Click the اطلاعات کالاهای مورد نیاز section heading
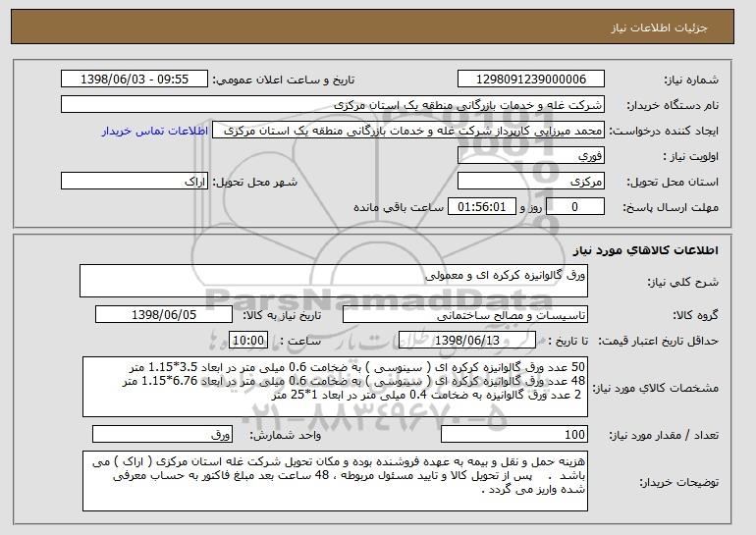The width and height of the screenshot is (756, 535). [x=646, y=250]
